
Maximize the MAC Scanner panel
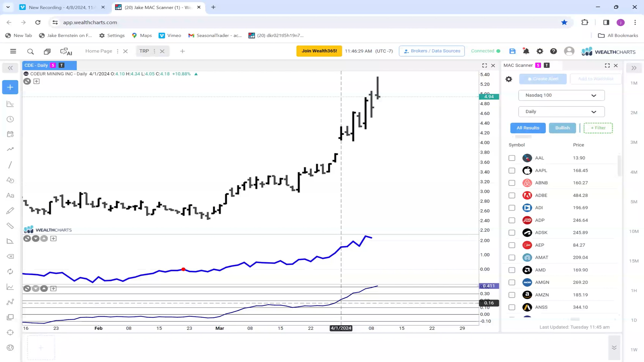(x=607, y=65)
